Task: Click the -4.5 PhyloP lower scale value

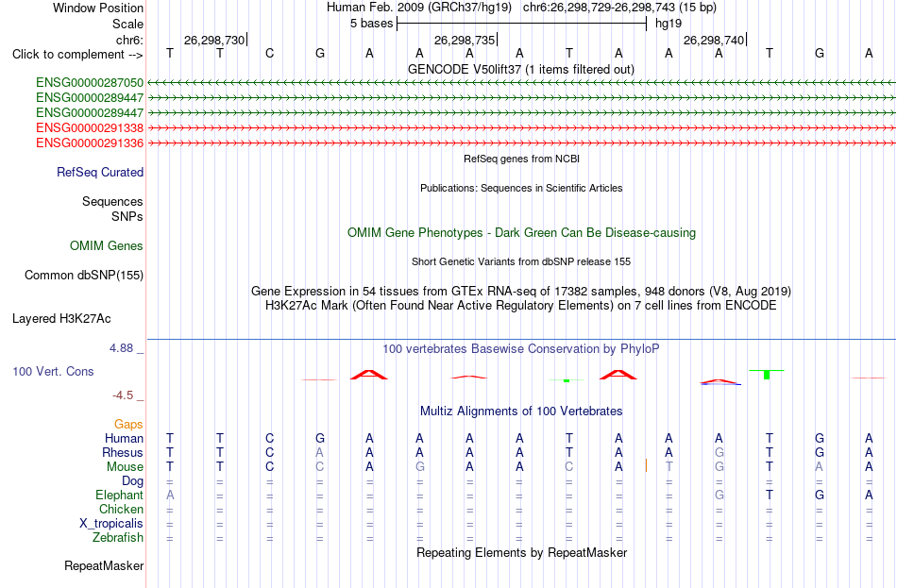Action: click(x=123, y=395)
